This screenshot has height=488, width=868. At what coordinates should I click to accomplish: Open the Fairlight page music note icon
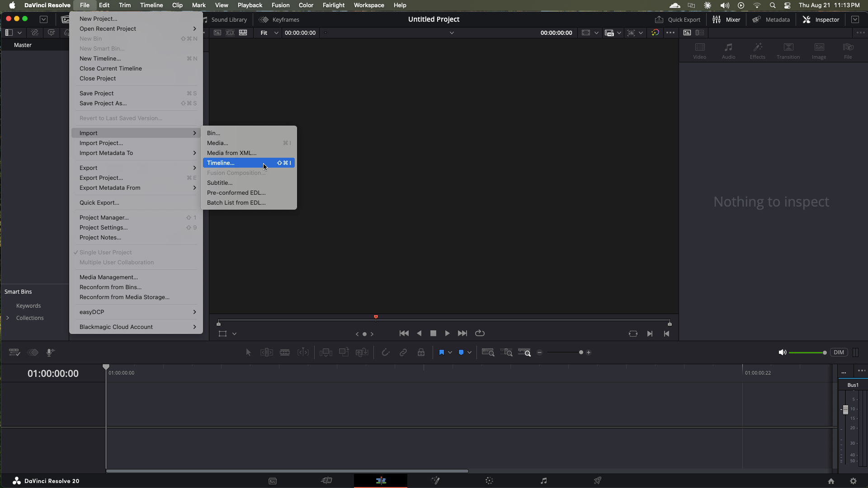coord(543,481)
